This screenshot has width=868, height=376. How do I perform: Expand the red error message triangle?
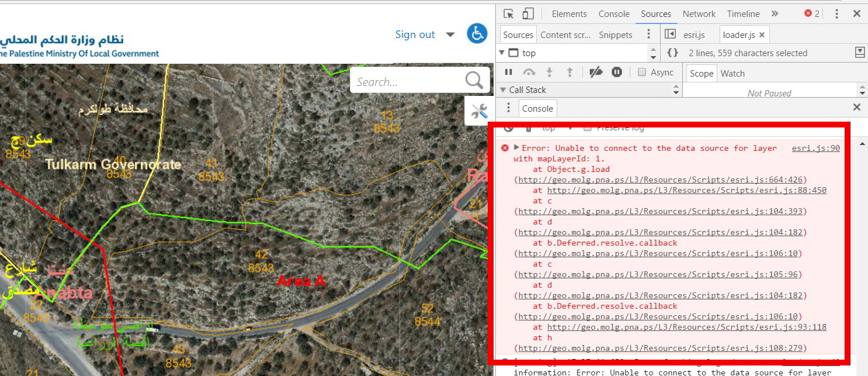[516, 147]
